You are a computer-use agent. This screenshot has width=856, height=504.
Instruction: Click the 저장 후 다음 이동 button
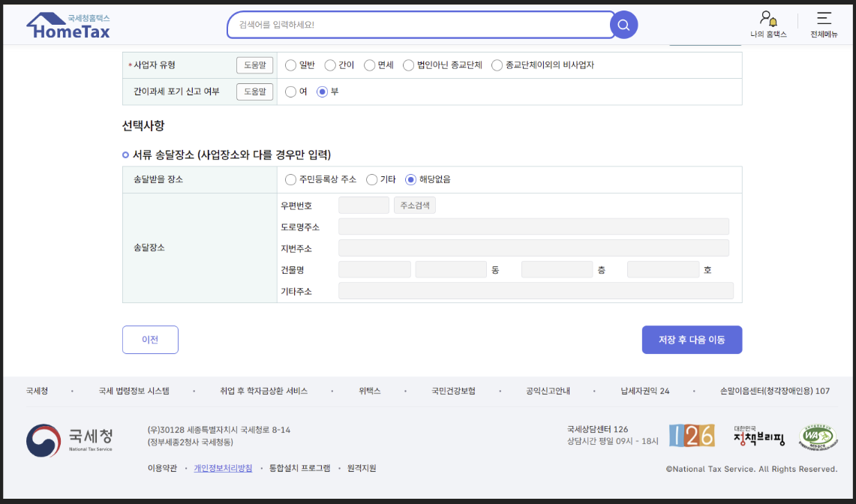(691, 339)
